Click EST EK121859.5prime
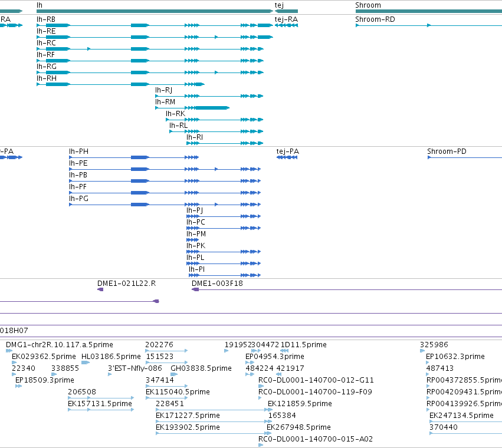 click(300, 404)
